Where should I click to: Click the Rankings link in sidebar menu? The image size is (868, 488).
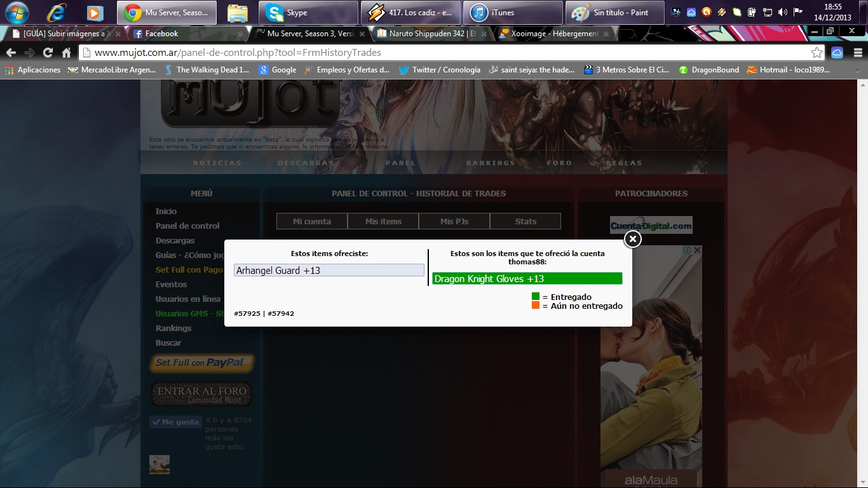[173, 328]
